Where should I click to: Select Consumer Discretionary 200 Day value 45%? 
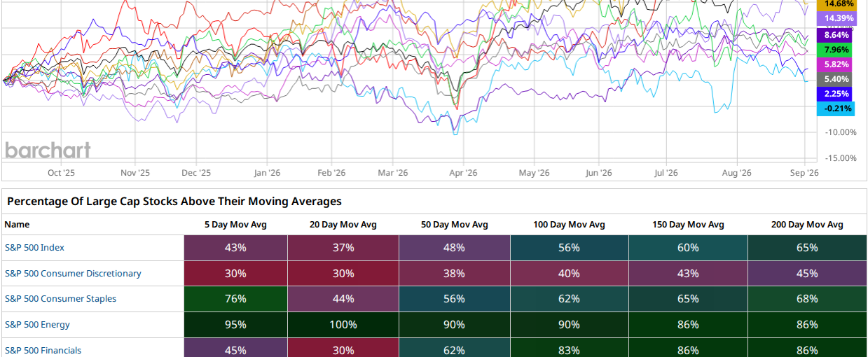click(x=807, y=274)
